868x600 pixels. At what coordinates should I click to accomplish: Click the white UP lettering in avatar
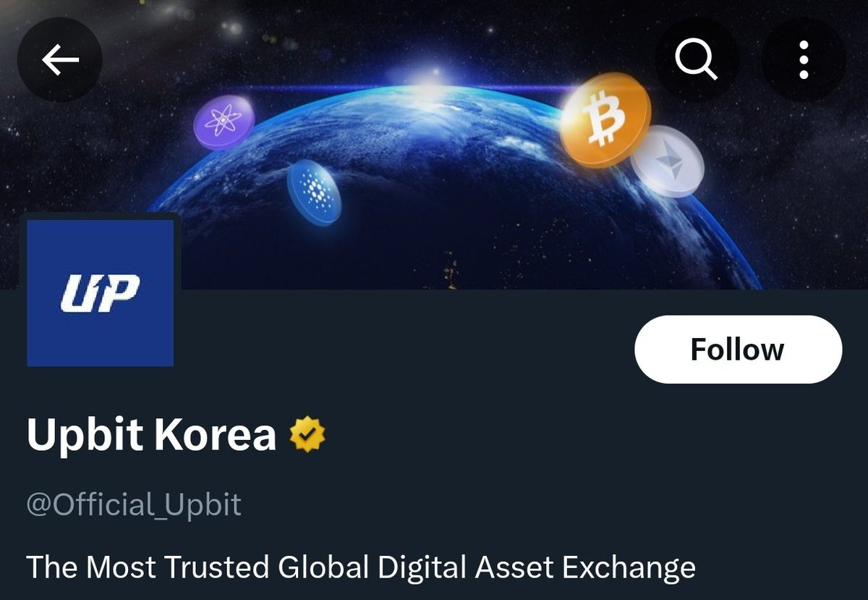click(100, 293)
